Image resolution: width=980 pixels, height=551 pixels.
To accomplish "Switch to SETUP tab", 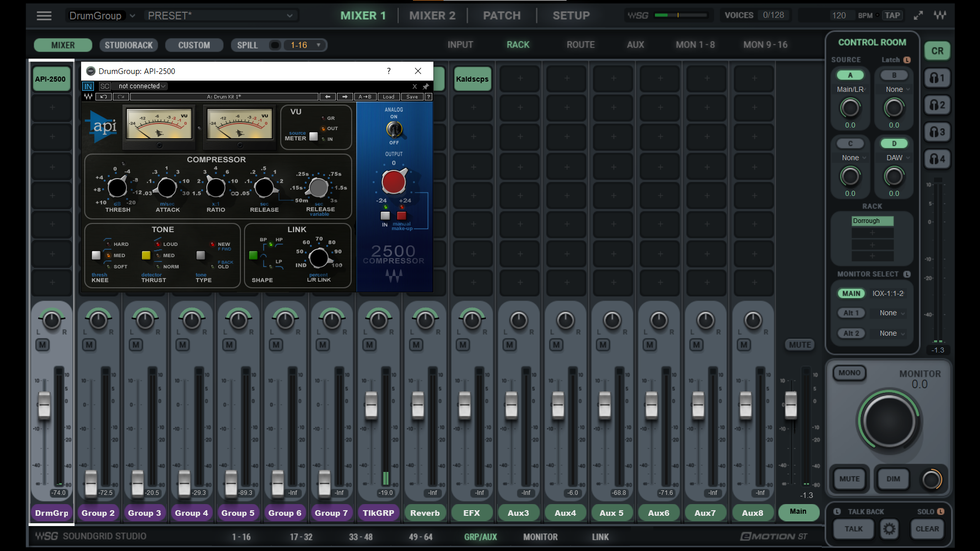I will pos(571,16).
